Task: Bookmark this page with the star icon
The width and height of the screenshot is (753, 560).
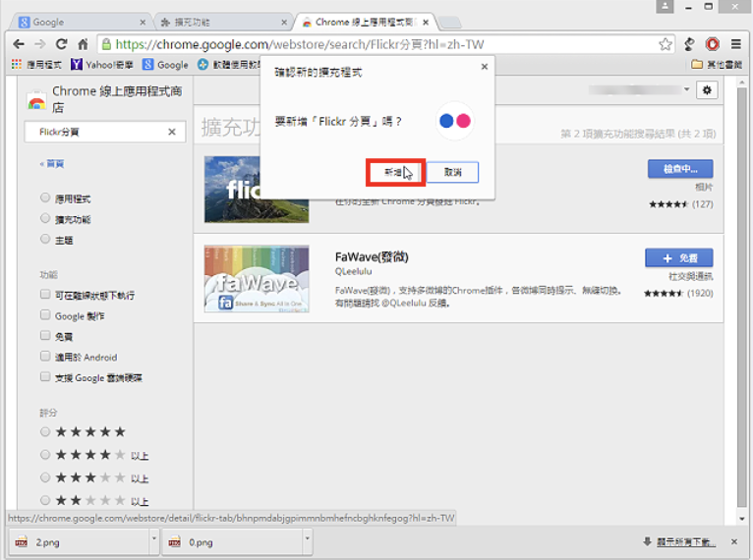Action: point(666,44)
